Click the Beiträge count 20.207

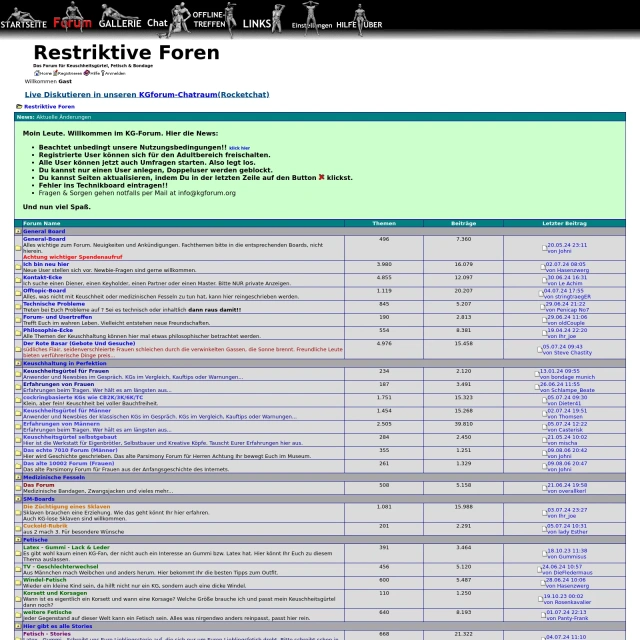pyautogui.click(x=464, y=291)
